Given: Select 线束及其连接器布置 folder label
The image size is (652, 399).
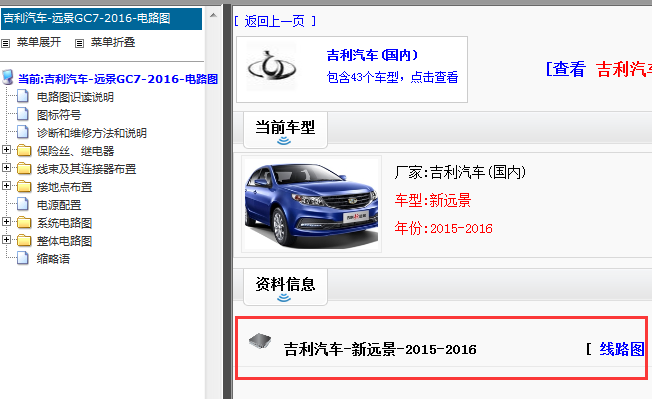Looking at the screenshot, I should click(x=86, y=169).
